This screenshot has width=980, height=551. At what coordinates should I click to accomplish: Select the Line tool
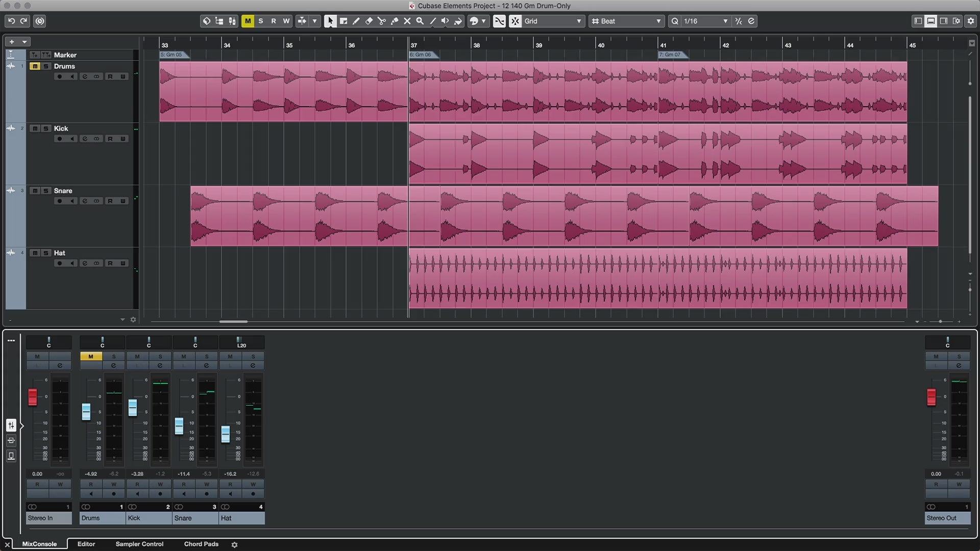coord(433,21)
